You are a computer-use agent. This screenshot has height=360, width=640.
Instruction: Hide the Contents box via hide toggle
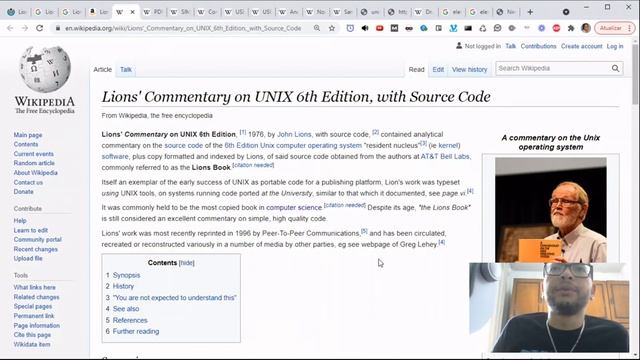point(187,263)
